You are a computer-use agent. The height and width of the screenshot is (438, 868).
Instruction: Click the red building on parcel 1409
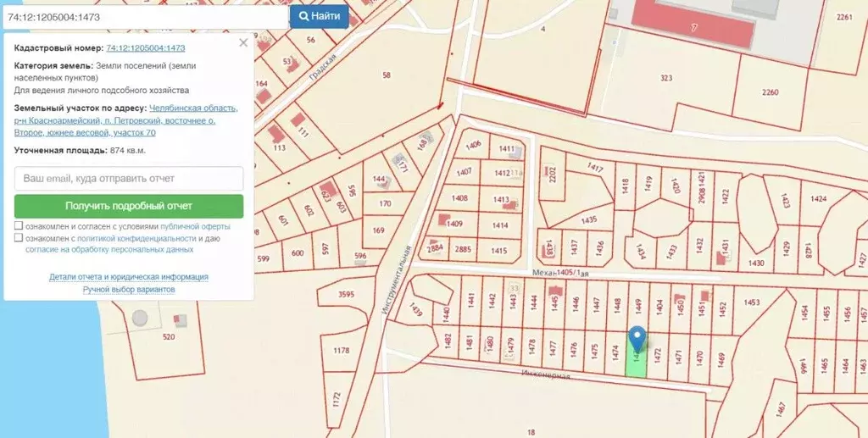[x=443, y=220]
